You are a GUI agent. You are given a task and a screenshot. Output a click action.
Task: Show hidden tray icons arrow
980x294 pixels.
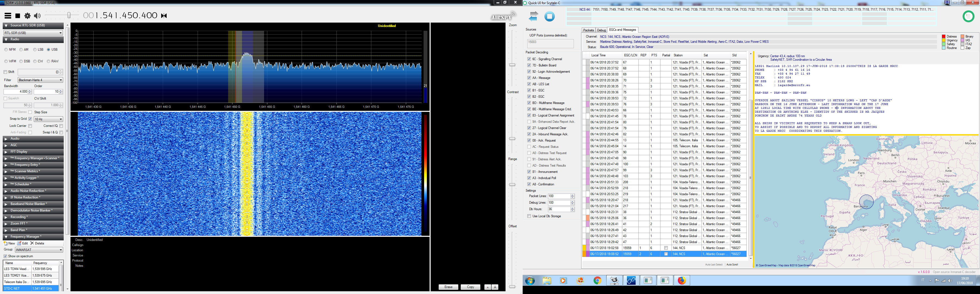click(x=930, y=281)
